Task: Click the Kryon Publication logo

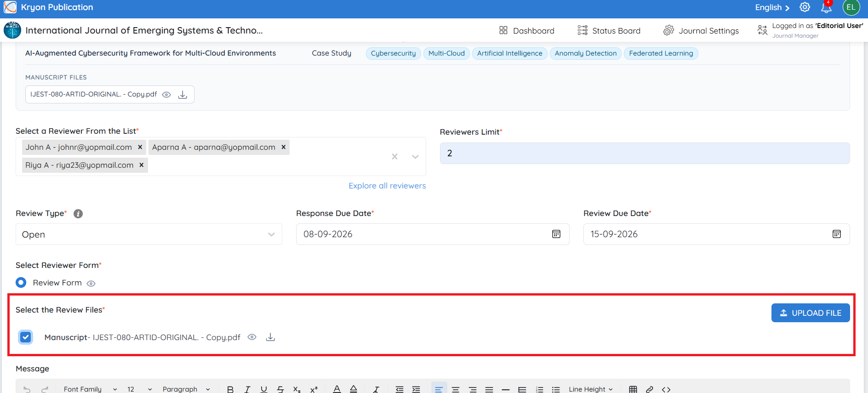Action: [10, 7]
